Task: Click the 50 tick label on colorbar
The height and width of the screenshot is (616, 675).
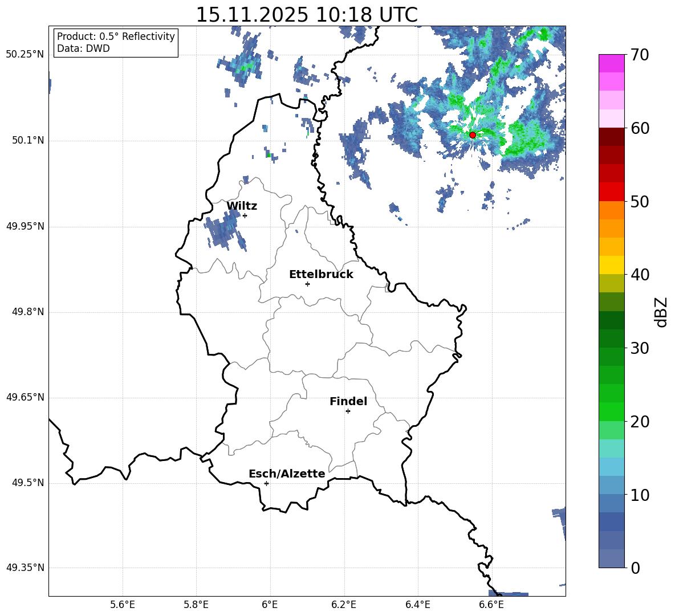Action: [x=640, y=201]
